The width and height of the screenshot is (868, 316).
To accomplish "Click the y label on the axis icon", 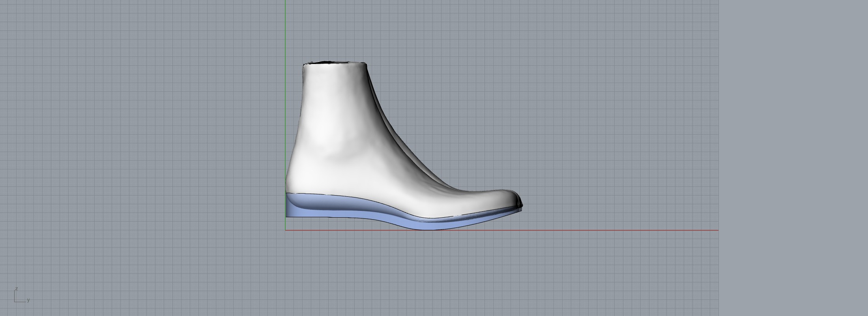I will pos(28,300).
